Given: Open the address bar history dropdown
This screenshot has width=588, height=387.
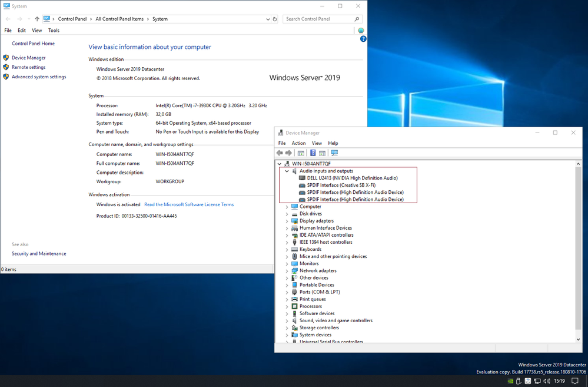Looking at the screenshot, I should (268, 19).
